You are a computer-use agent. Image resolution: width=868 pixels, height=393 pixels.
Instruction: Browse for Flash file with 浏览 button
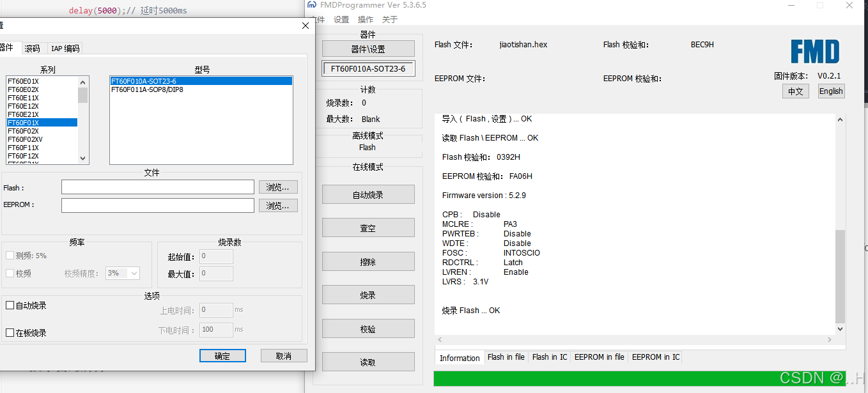pyautogui.click(x=278, y=187)
